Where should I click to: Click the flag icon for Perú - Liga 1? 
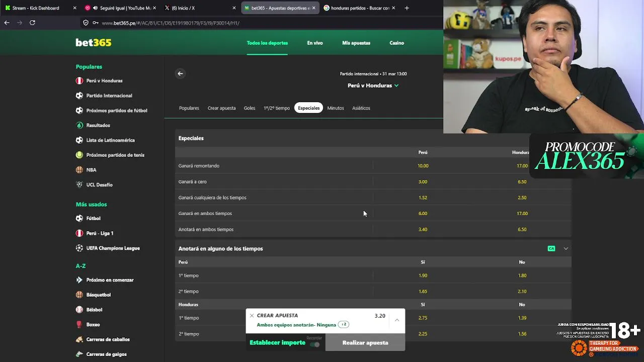pos(79,233)
